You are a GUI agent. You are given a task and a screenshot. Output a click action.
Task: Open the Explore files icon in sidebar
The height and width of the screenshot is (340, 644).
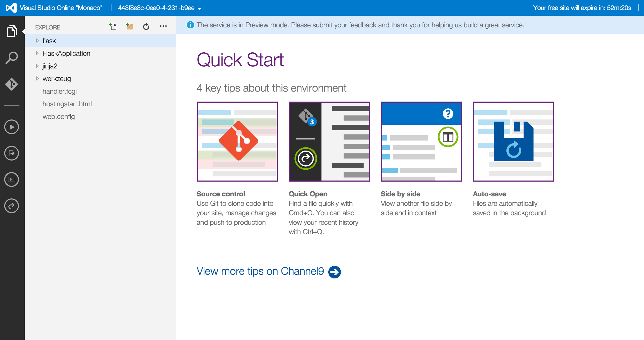(12, 31)
